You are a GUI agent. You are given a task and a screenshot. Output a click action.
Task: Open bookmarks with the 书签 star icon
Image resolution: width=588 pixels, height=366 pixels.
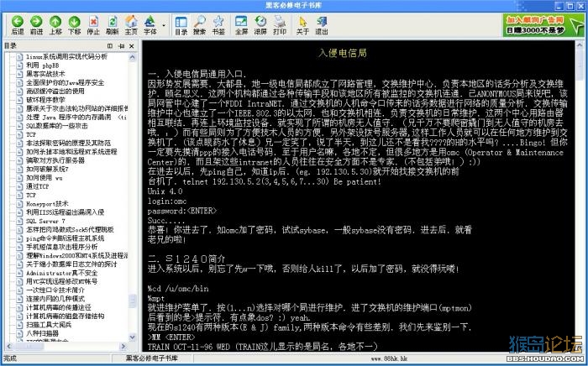218,25
